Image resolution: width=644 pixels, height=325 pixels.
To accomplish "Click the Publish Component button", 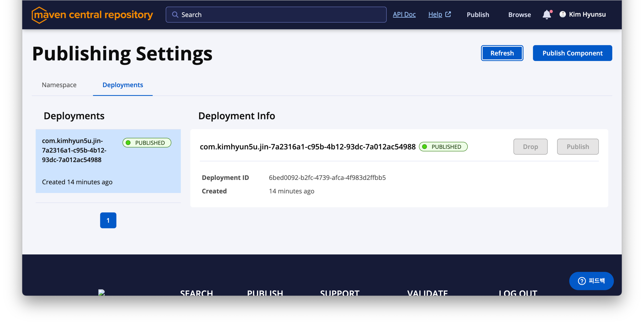I will [572, 53].
